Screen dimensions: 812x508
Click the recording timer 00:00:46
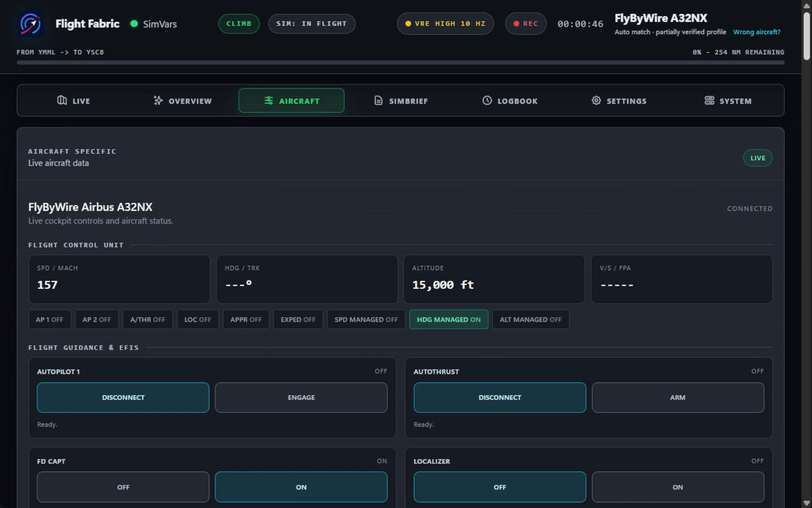580,24
